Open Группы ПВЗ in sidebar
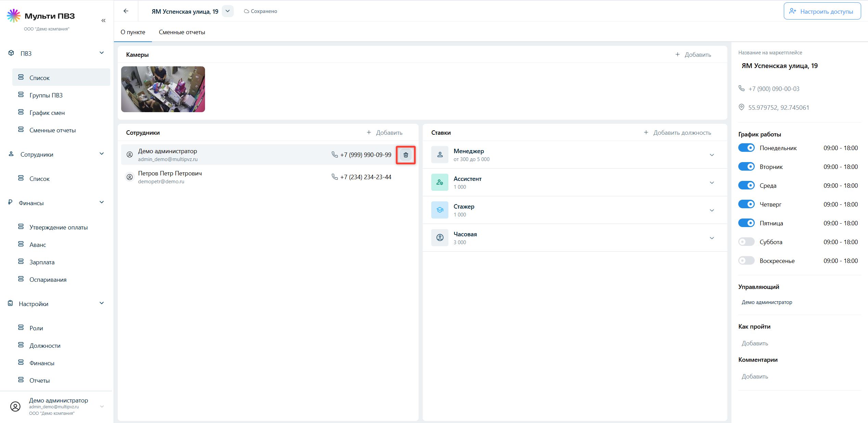 pos(61,95)
